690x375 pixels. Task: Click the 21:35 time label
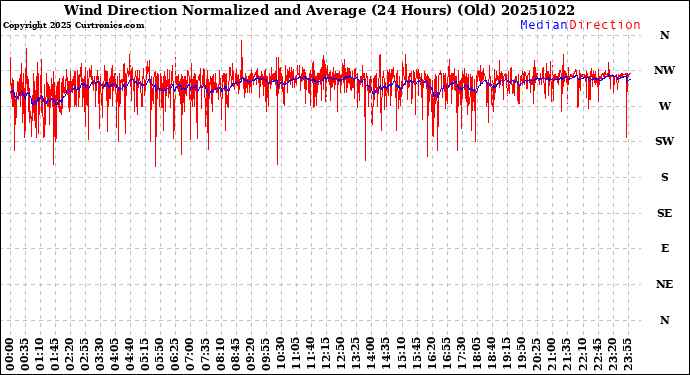click(566, 354)
